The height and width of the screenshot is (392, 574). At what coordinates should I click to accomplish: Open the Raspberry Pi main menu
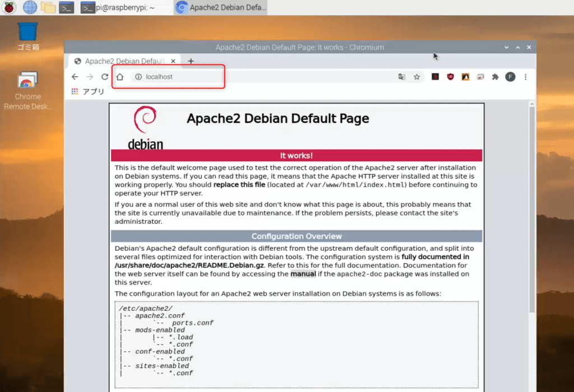[9, 7]
